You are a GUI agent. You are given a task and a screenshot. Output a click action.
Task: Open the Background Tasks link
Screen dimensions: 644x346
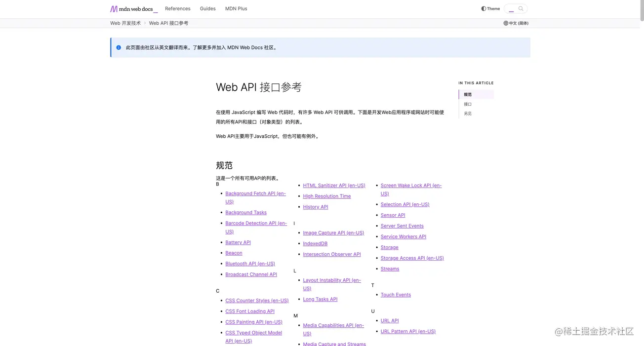[246, 213]
